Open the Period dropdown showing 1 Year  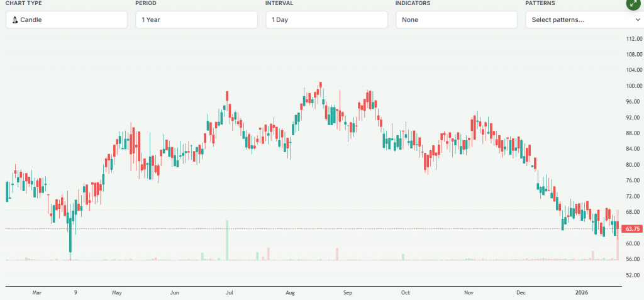(197, 19)
